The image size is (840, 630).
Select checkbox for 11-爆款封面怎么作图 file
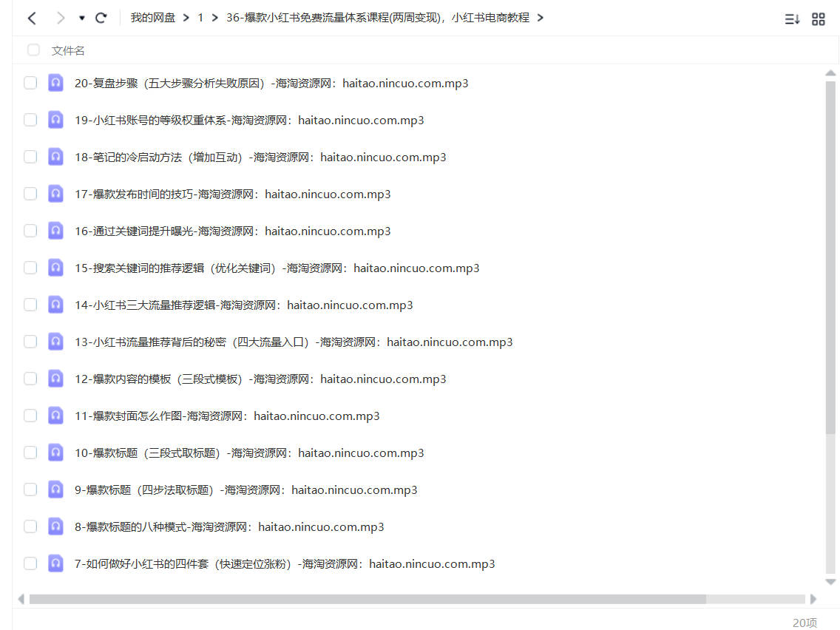[x=30, y=416]
